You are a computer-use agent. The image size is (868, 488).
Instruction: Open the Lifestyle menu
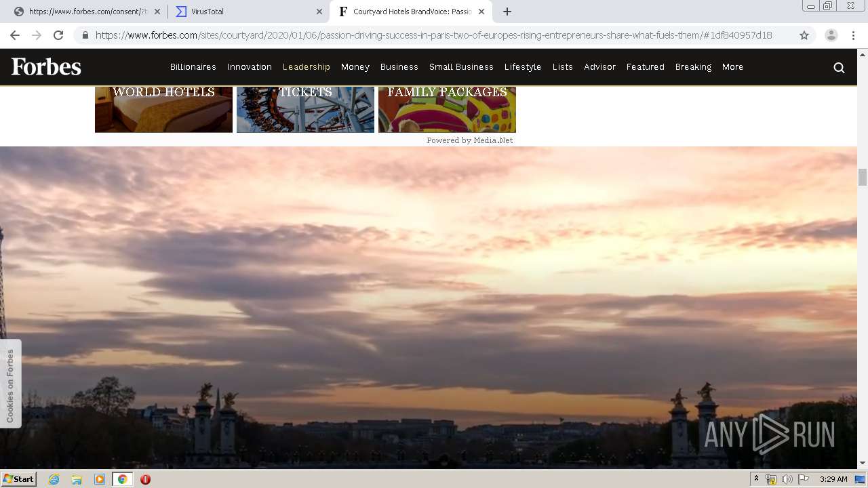523,67
